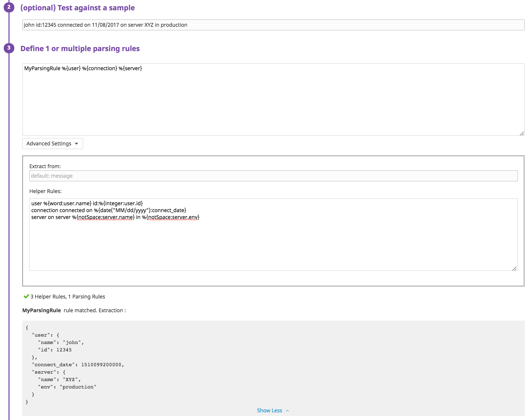The height and width of the screenshot is (420, 528).
Task: Click the connect_date value in JSON
Action: [101, 365]
